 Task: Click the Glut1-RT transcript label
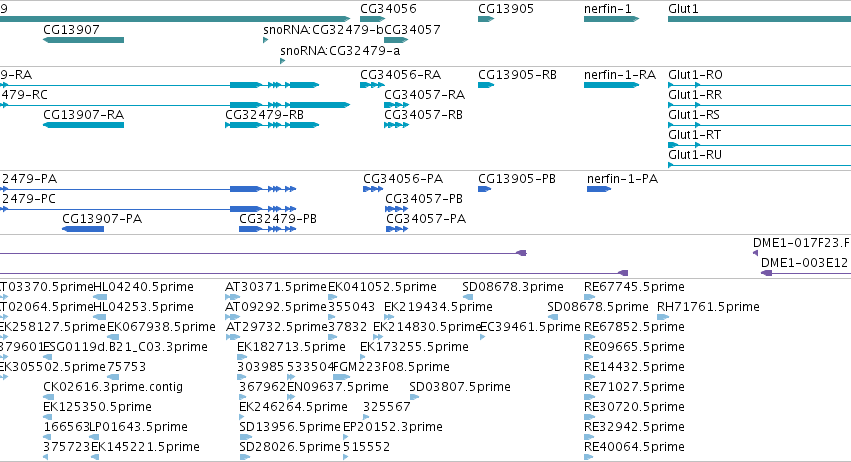[695, 135]
